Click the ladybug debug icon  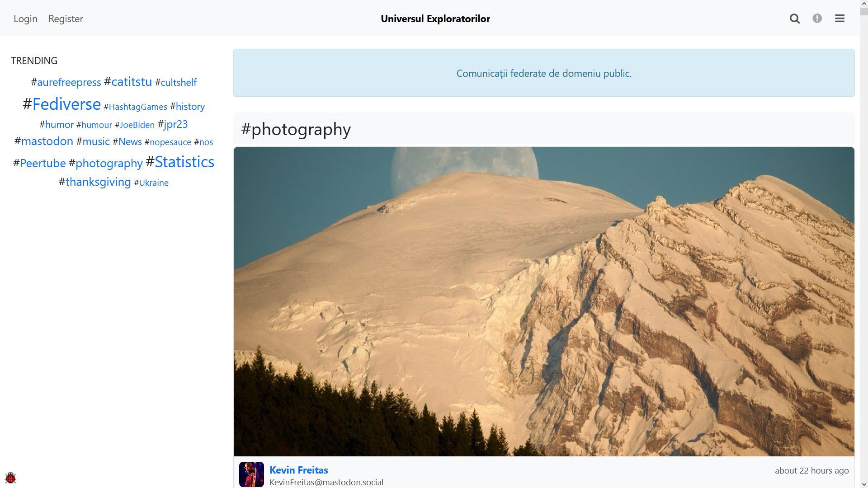(10, 478)
